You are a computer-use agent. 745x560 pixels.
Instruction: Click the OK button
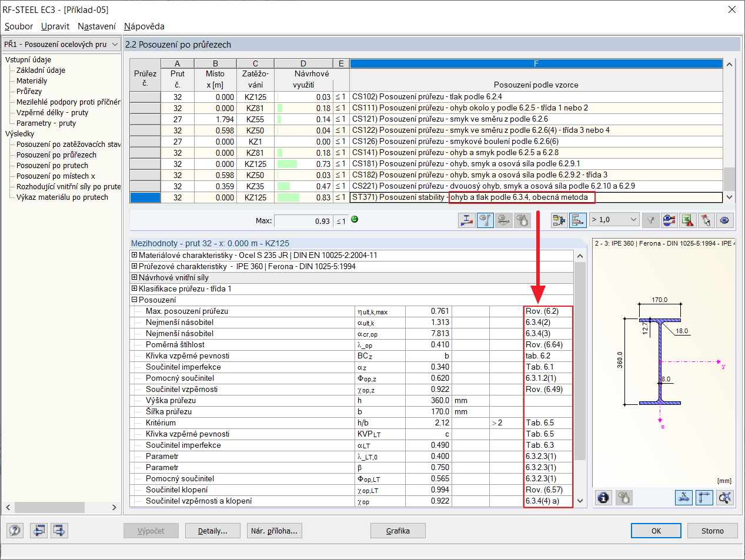[656, 531]
